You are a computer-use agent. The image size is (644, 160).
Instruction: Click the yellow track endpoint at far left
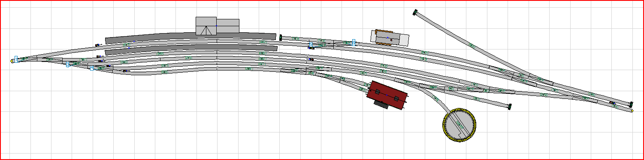[12, 61]
